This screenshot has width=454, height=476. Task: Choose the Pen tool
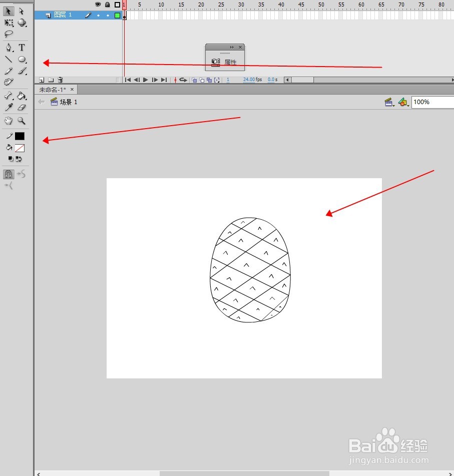(x=9, y=48)
